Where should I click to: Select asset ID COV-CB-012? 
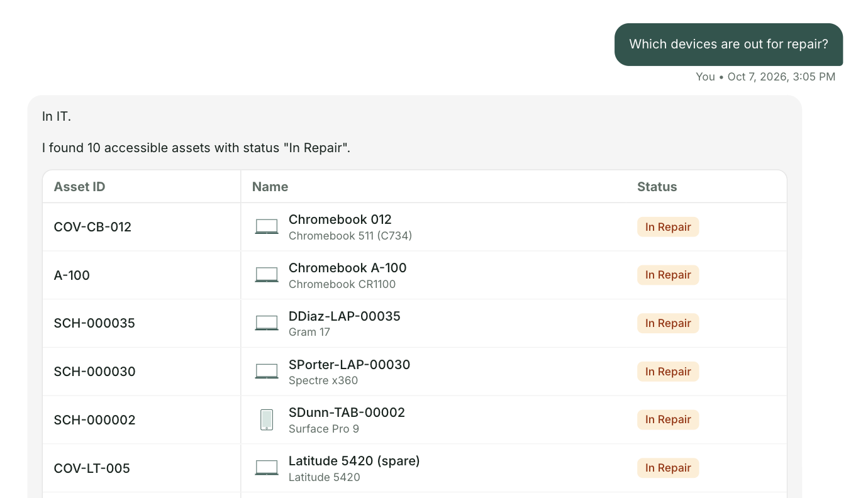coord(92,227)
